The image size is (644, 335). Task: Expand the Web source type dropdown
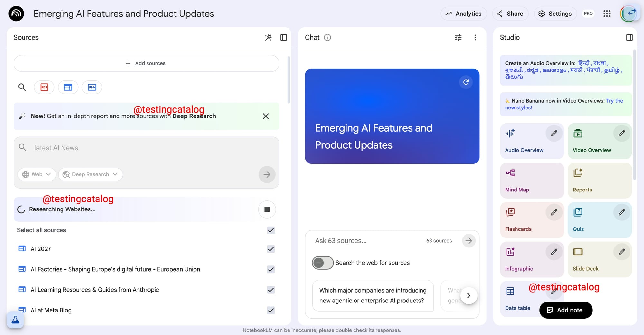(37, 174)
